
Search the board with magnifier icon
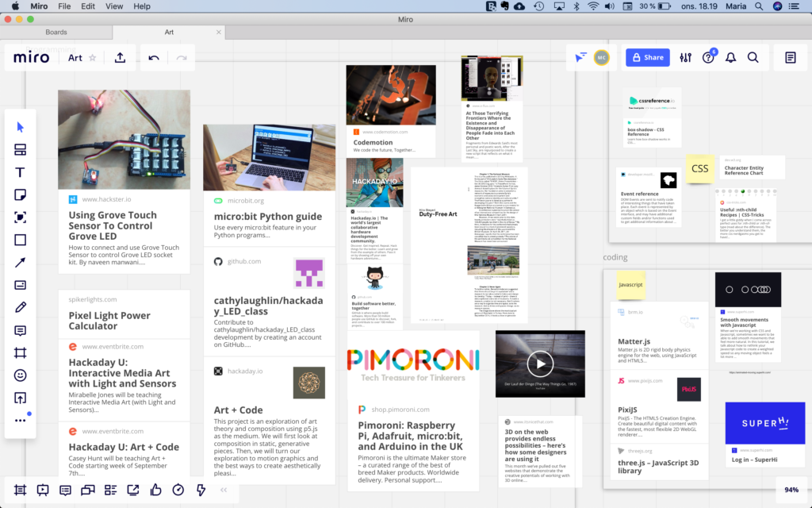[x=753, y=57]
